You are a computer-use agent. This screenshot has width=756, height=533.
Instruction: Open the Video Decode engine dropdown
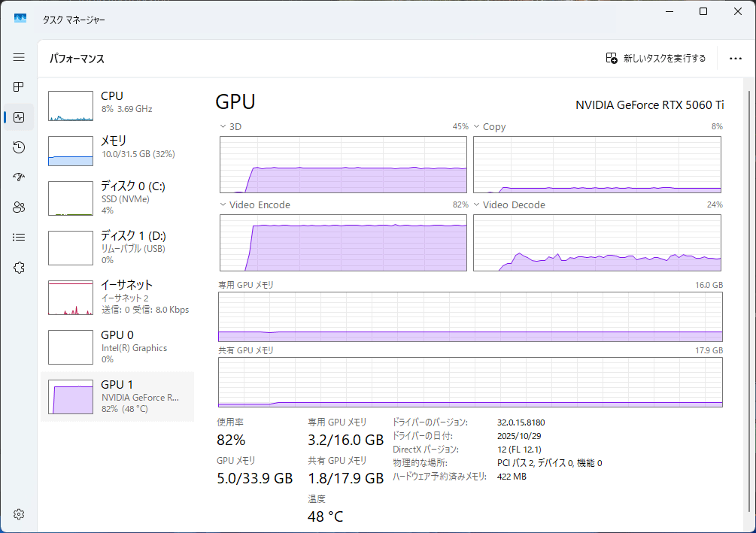pos(477,205)
